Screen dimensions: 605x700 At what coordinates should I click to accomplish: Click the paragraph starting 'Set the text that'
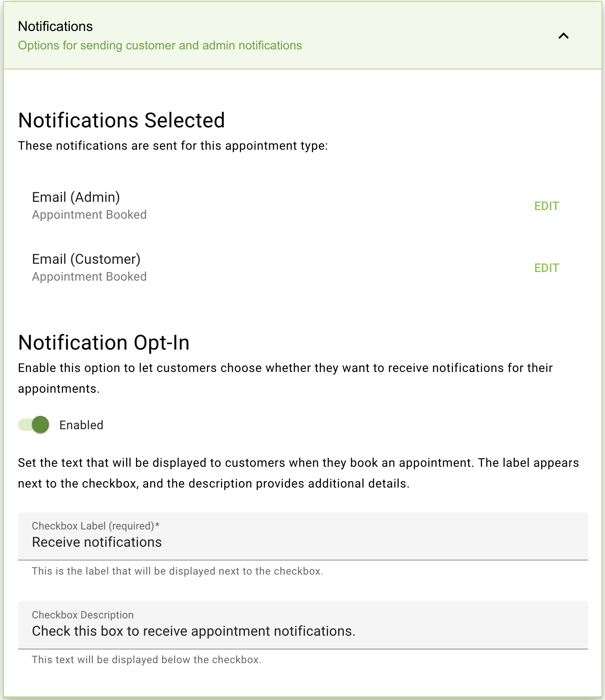pyautogui.click(x=298, y=473)
